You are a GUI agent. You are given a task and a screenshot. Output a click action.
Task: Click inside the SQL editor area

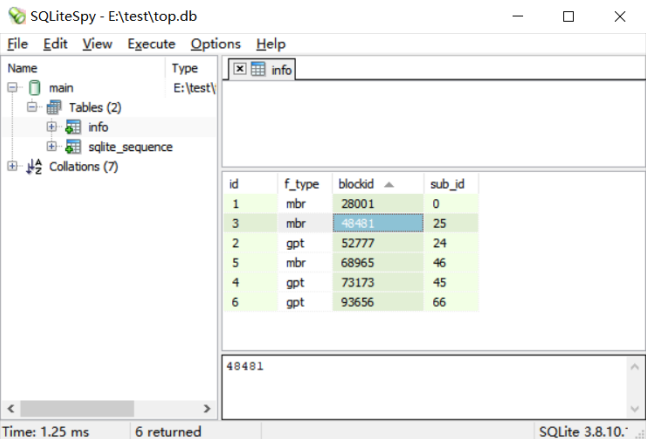[434, 124]
